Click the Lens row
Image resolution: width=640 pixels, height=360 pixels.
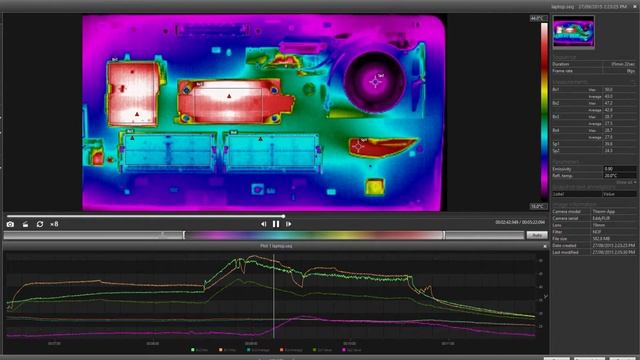[594, 225]
